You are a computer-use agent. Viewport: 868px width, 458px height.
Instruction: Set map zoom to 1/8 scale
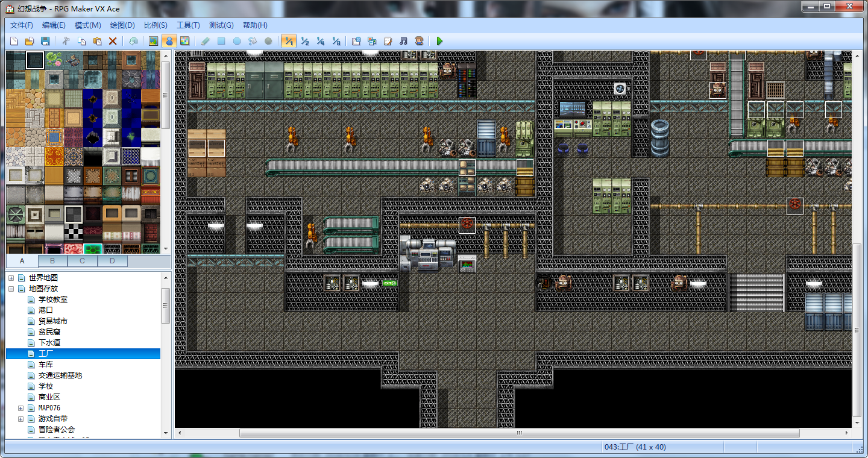click(336, 41)
